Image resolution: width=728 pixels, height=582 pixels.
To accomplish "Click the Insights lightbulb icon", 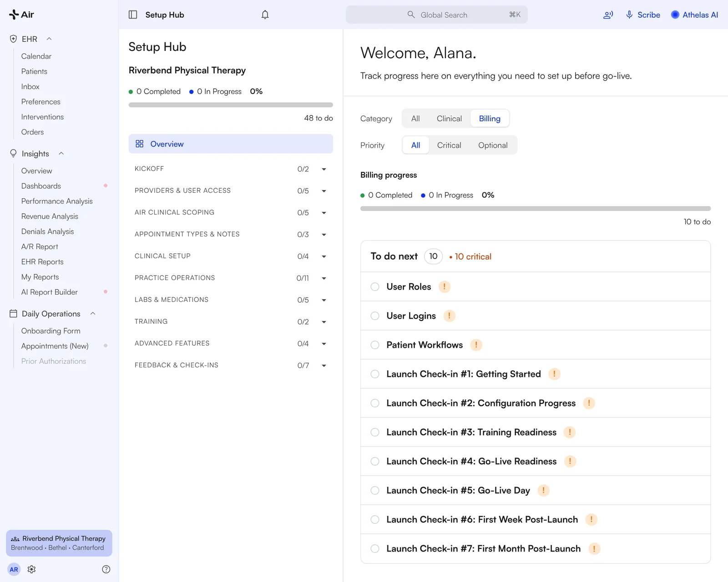I will click(x=14, y=154).
